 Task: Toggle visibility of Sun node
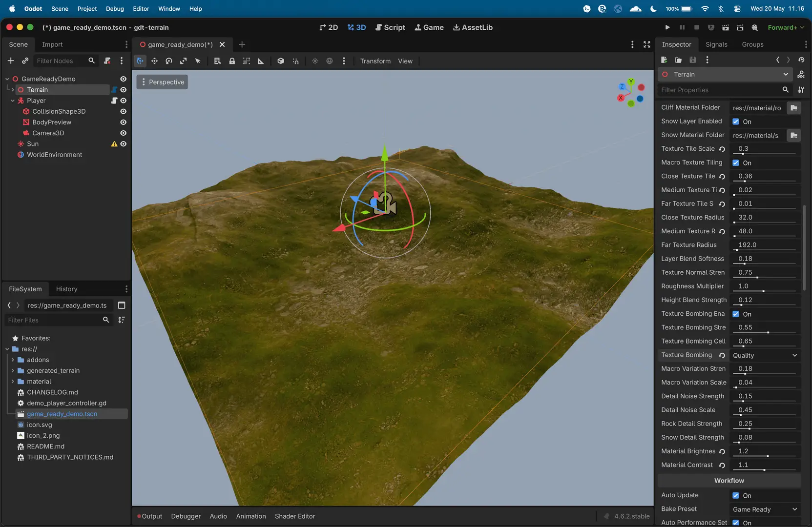pyautogui.click(x=124, y=144)
